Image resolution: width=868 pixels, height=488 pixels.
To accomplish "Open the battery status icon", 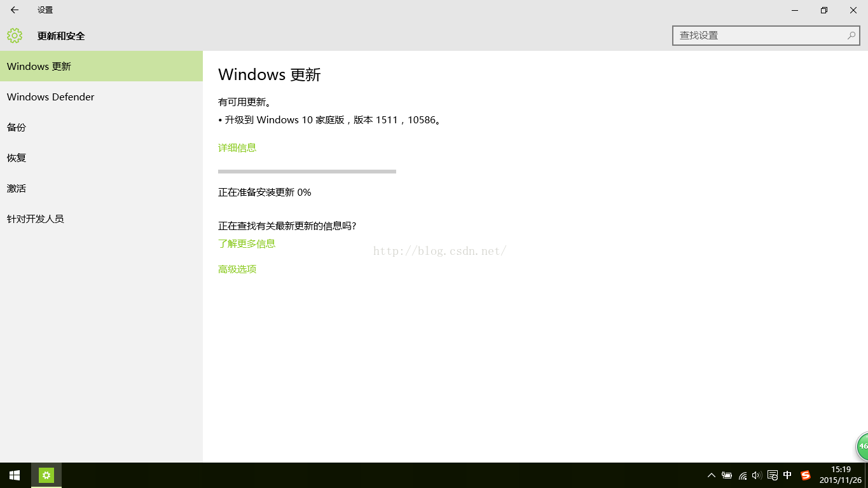I will pos(727,475).
